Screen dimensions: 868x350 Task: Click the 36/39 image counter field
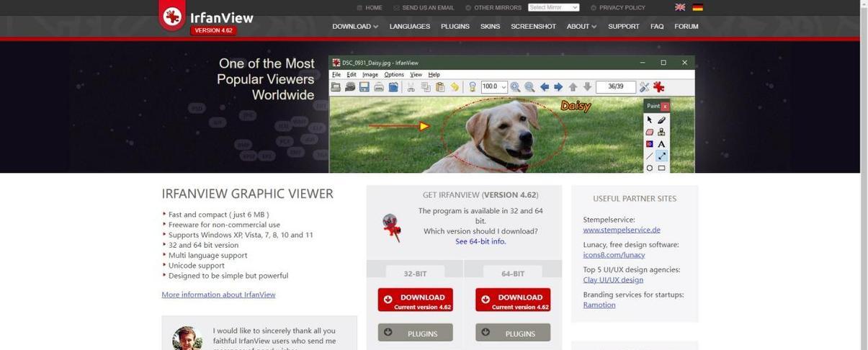coord(616,86)
